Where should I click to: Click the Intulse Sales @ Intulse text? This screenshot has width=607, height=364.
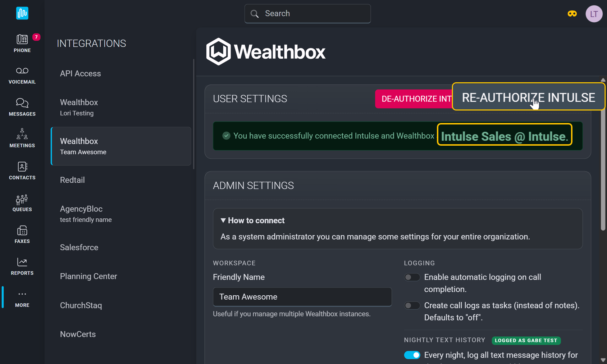505,136
